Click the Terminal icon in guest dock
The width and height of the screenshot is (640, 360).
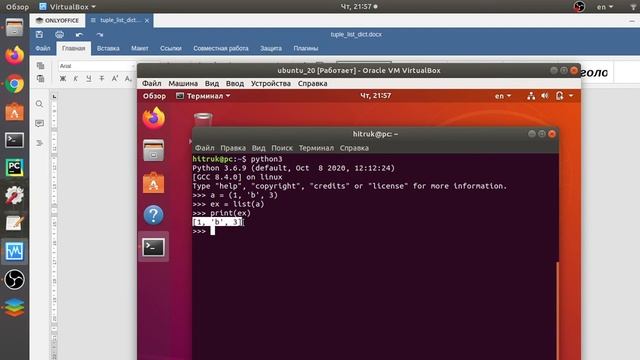click(x=153, y=247)
